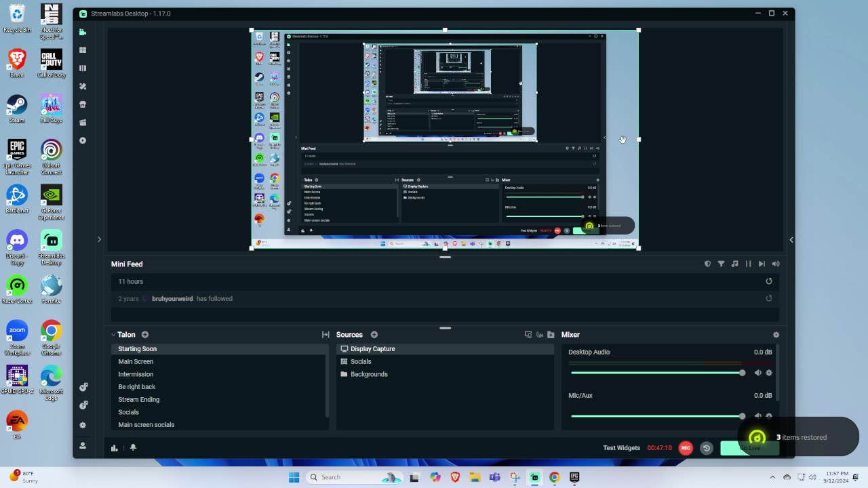Stop recording with the REC button
Image resolution: width=868 pixels, height=488 pixels.
[x=686, y=448]
